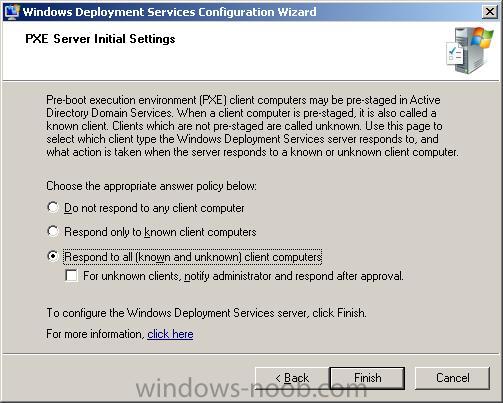Click the server tower graphic in the header
The width and height of the screenshot is (503, 403).
(x=475, y=50)
